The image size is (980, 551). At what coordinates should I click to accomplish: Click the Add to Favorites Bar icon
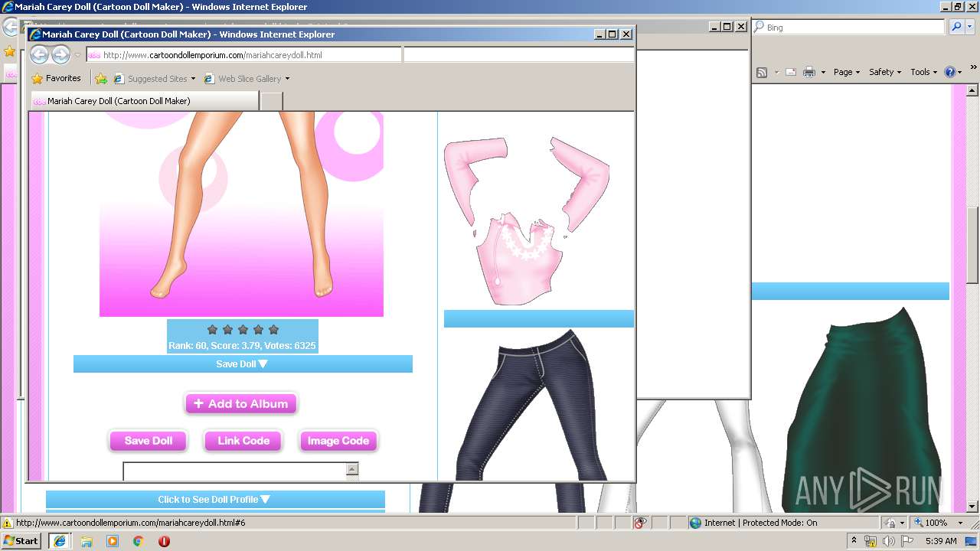tap(100, 78)
